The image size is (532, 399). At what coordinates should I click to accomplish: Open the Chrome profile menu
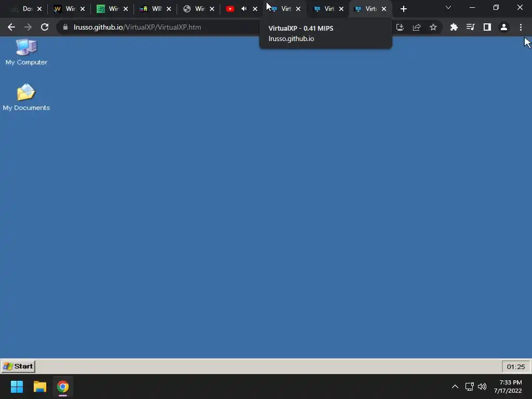[504, 27]
